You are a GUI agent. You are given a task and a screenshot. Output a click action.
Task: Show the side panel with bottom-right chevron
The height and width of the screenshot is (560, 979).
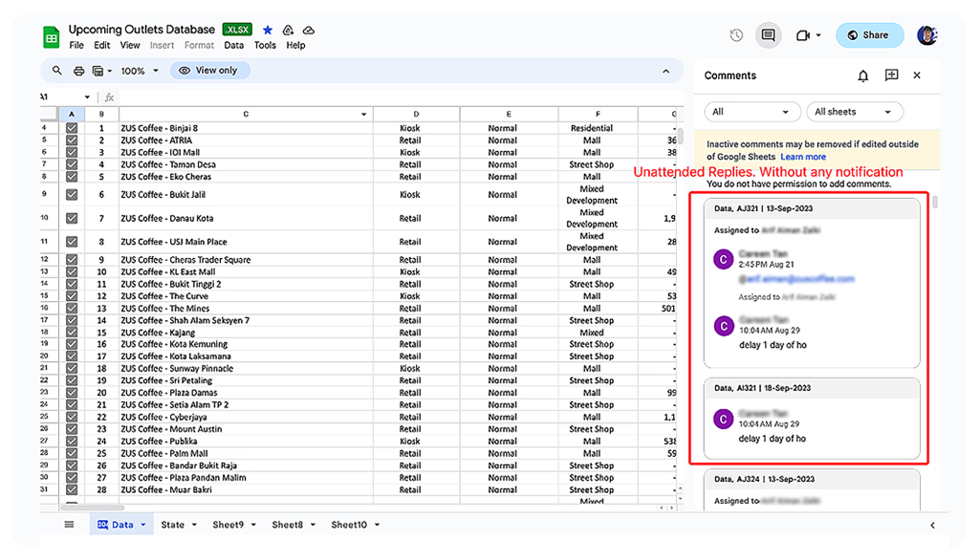pyautogui.click(x=932, y=525)
